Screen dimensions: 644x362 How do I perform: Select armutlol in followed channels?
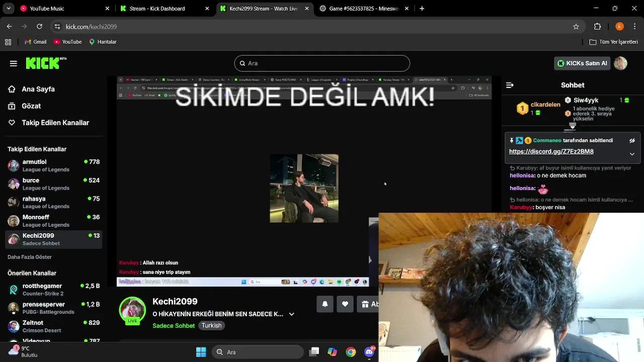[x=54, y=165]
